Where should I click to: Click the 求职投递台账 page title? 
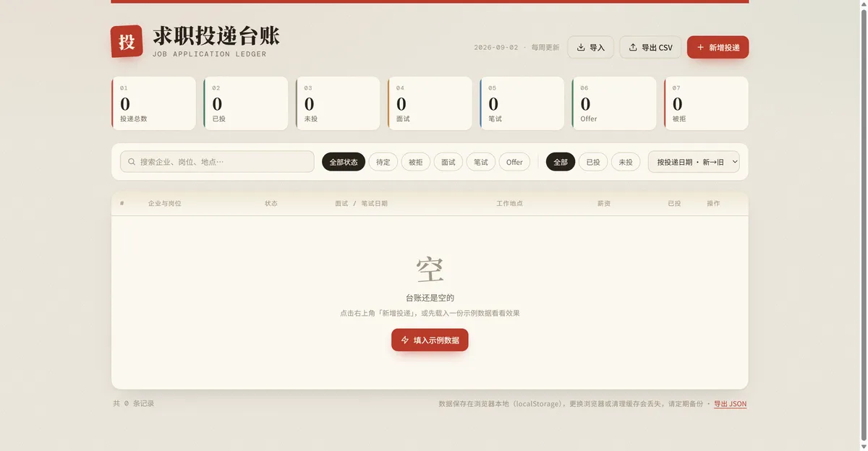click(x=216, y=36)
